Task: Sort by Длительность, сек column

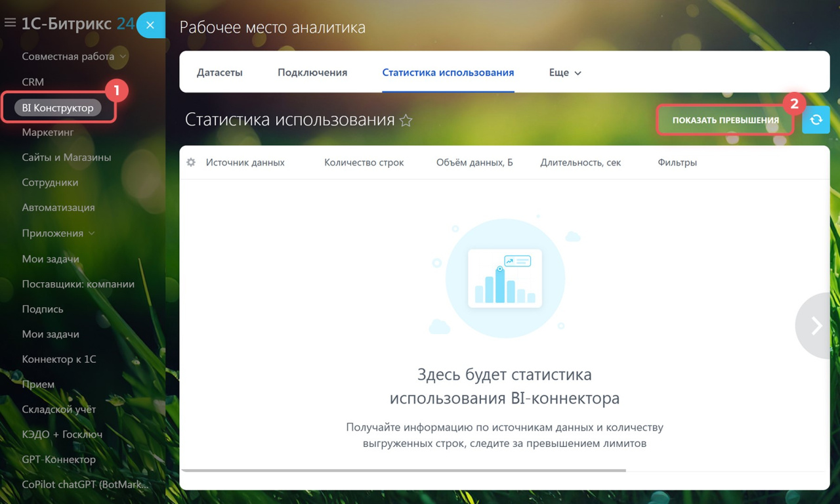Action: tap(581, 162)
